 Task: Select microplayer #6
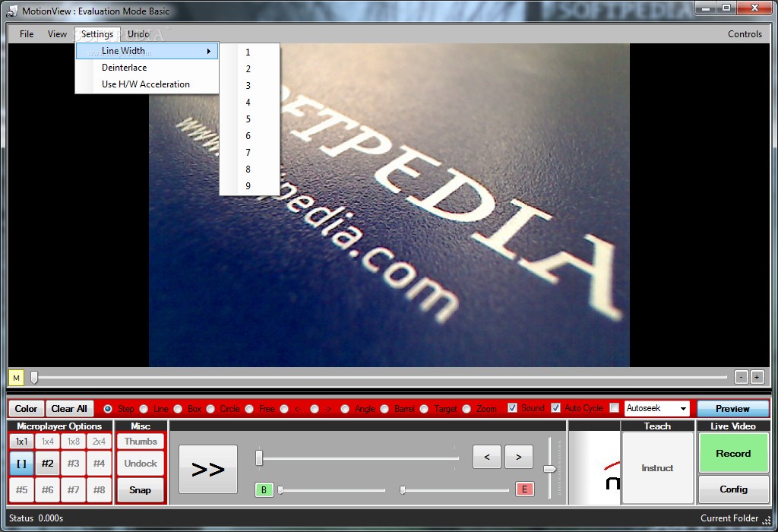48,489
